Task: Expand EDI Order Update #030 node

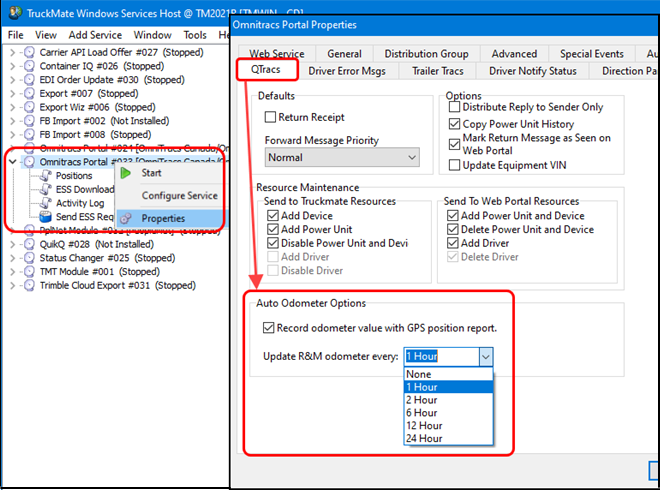Action: (12, 80)
